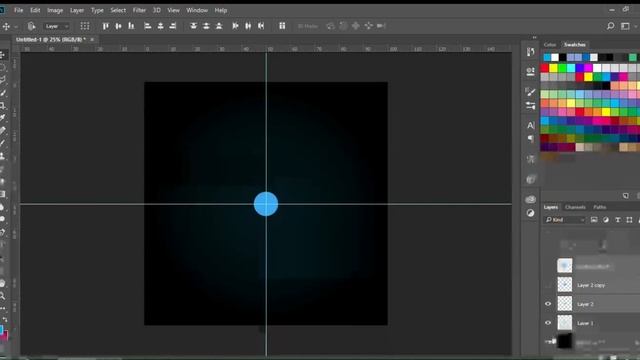Screen dimensions: 640x360
Task: Open the Brush settings panel icon
Action: point(530,92)
